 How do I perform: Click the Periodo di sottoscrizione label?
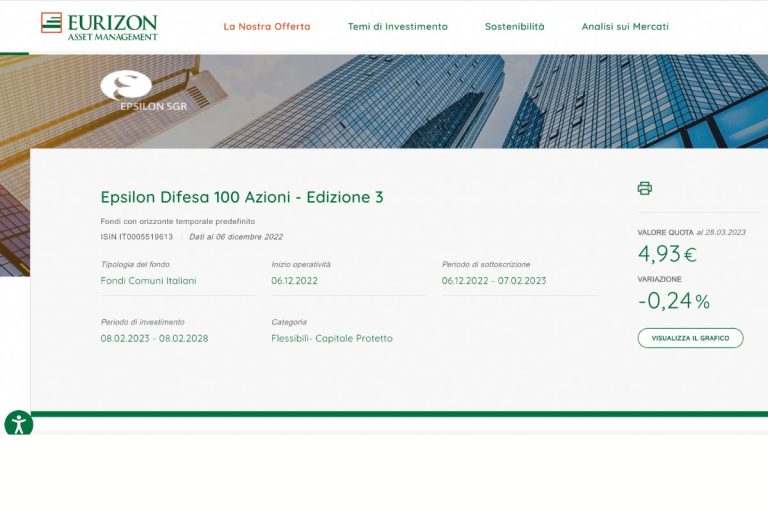tap(486, 264)
